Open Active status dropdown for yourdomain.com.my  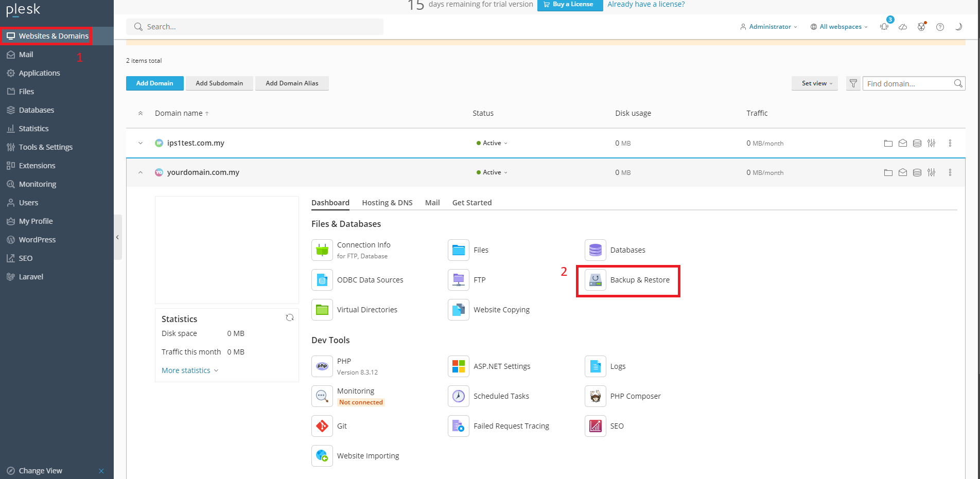coord(492,172)
